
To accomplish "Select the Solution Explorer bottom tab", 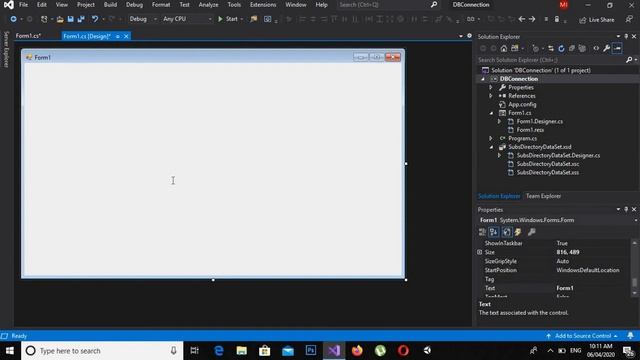I will [499, 196].
